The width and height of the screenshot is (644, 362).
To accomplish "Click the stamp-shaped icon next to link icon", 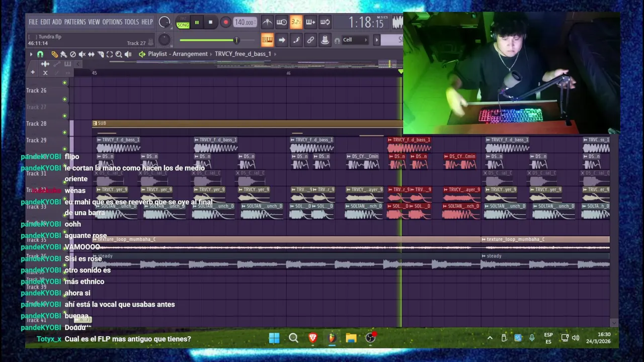I will tap(325, 40).
